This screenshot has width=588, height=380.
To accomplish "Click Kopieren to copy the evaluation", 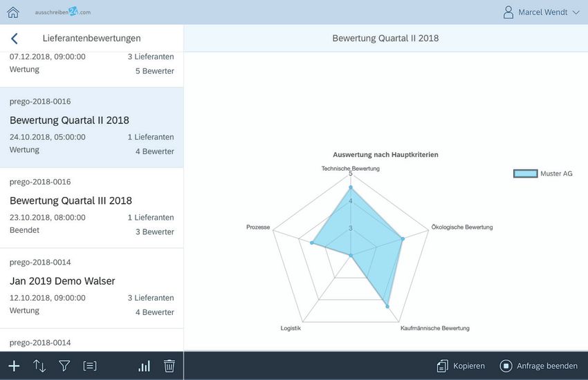I will click(461, 366).
